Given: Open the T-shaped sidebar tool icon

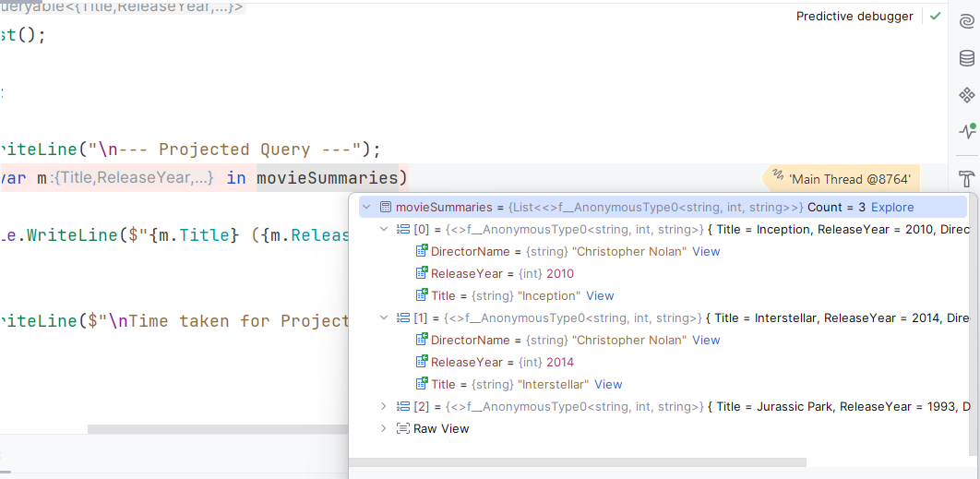Looking at the screenshot, I should 967,179.
